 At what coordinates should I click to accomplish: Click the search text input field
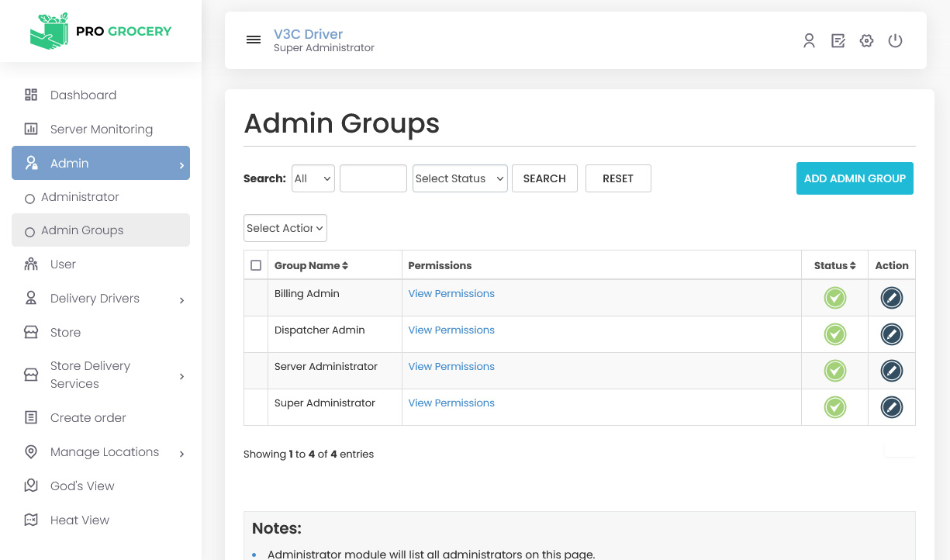373,178
